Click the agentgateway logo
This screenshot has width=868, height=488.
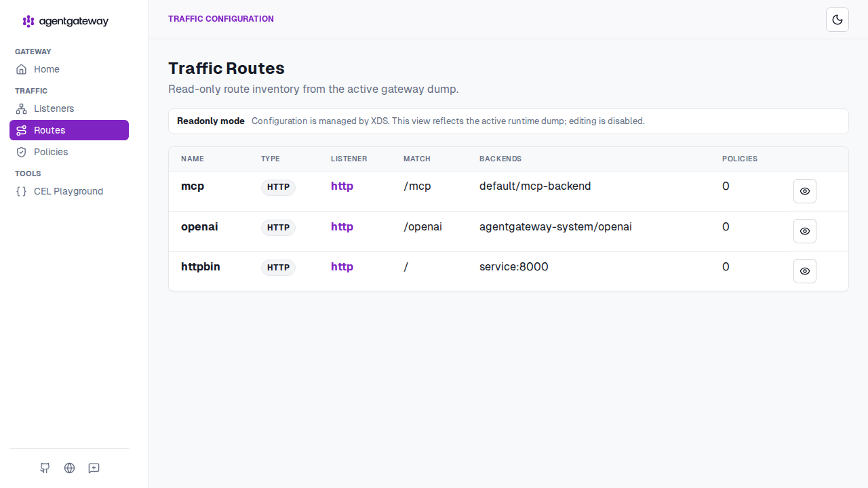coord(65,21)
